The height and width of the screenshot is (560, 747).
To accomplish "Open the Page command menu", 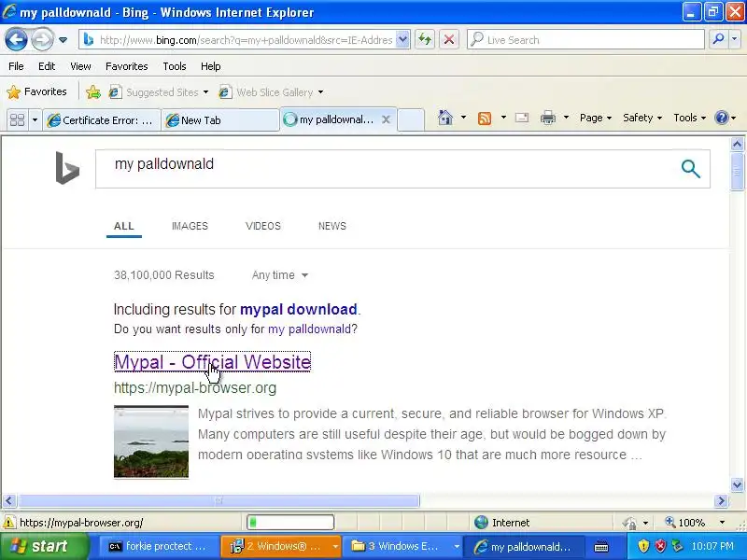I will pos(596,118).
